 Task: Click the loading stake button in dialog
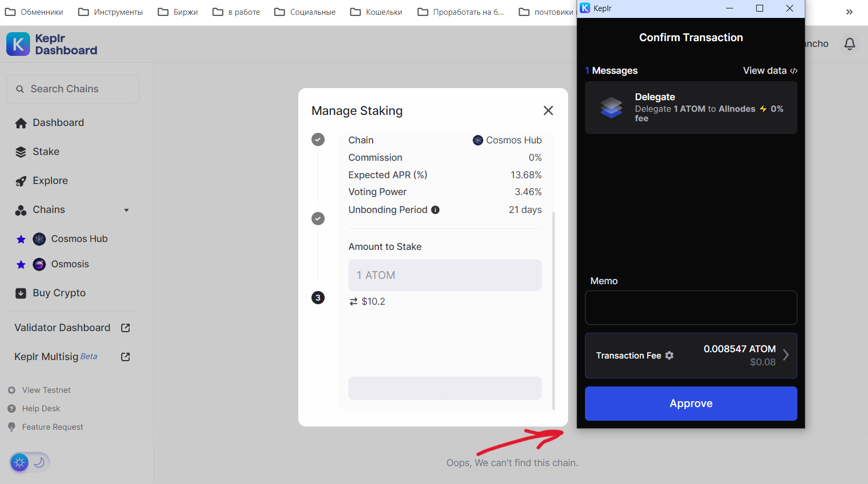[445, 389]
